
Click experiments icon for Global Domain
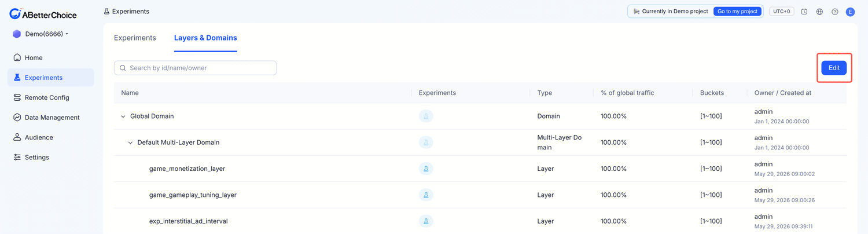click(x=426, y=116)
